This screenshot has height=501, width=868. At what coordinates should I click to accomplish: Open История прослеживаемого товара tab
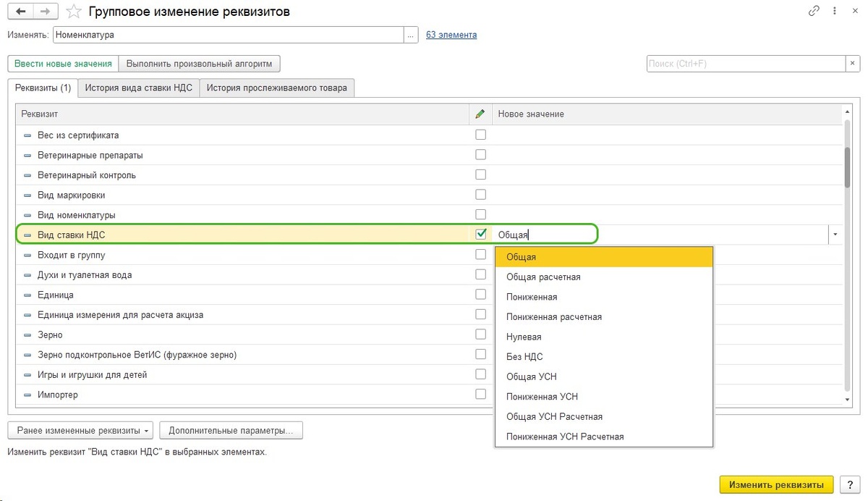[x=276, y=88]
